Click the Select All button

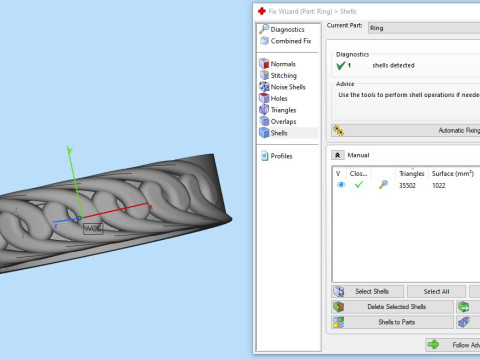coord(436,291)
